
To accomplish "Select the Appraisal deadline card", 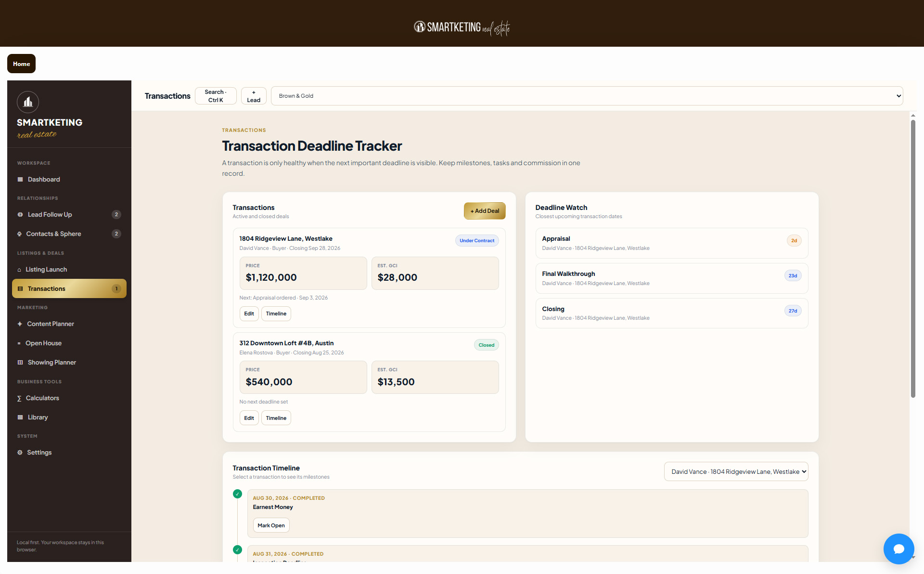I will pos(671,243).
